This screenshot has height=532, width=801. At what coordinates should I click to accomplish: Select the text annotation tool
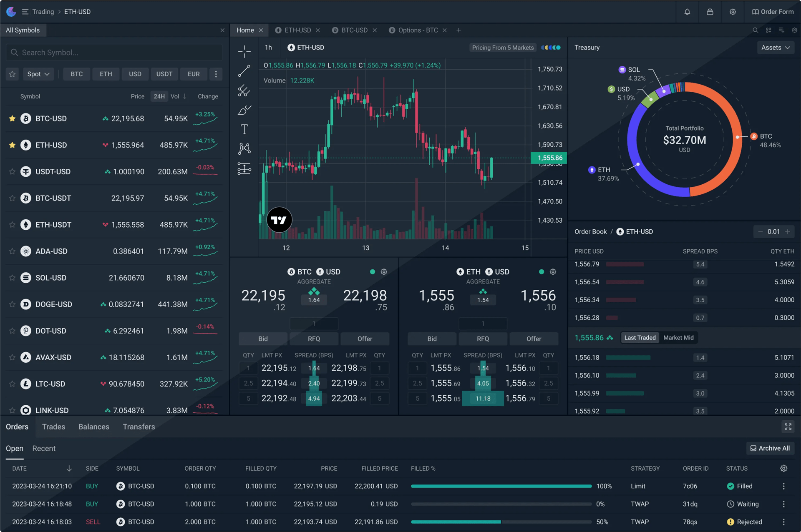(x=244, y=129)
